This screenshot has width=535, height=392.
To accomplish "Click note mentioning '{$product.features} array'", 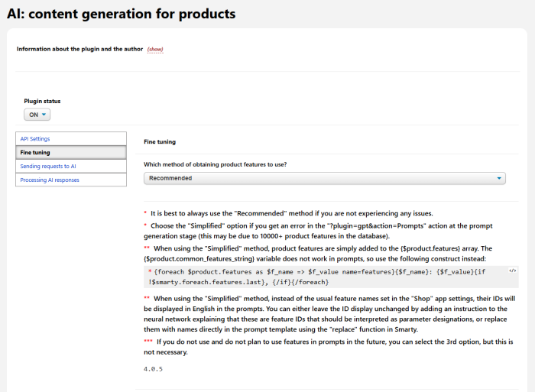I will click(x=318, y=254).
